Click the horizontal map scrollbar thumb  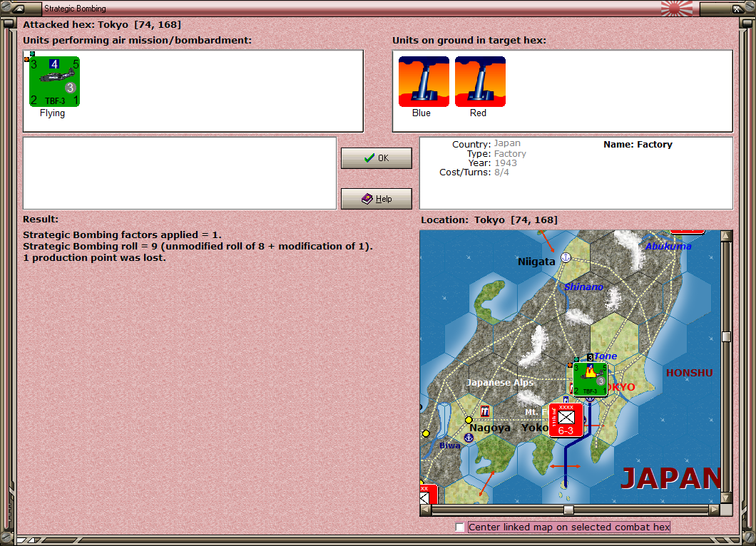click(x=569, y=510)
